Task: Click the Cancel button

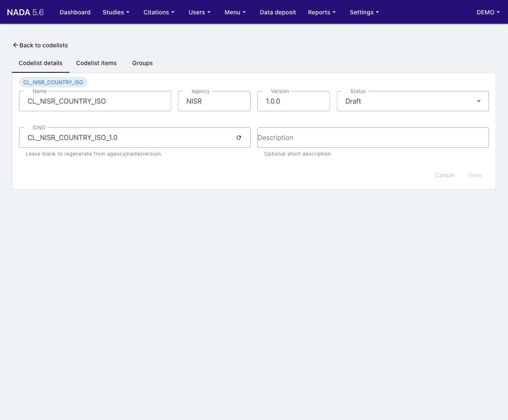Action: [445, 175]
